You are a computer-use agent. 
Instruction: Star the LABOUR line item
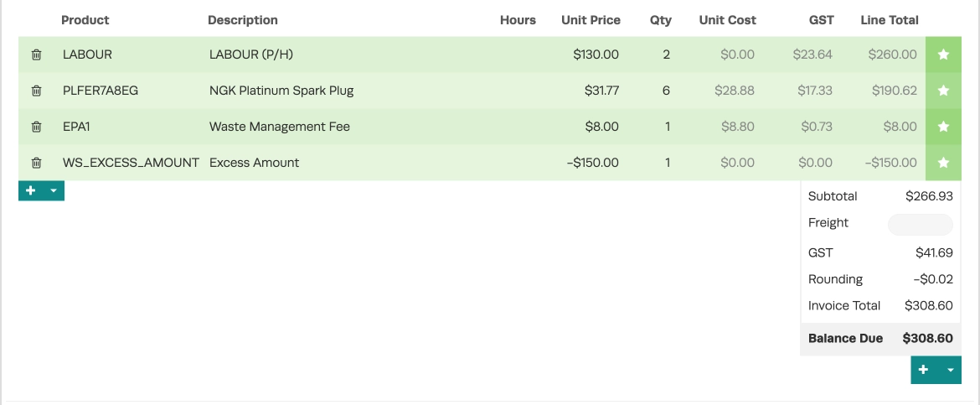(x=943, y=55)
